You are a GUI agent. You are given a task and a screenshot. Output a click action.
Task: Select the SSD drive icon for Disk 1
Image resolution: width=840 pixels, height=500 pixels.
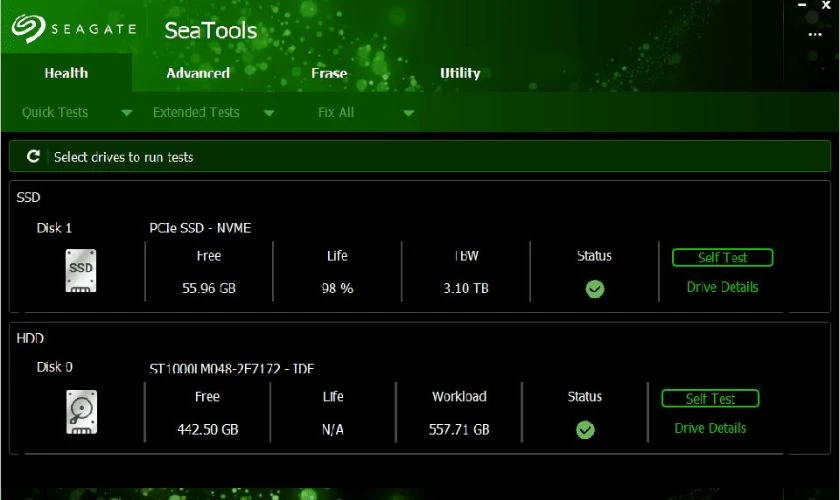[x=81, y=271]
